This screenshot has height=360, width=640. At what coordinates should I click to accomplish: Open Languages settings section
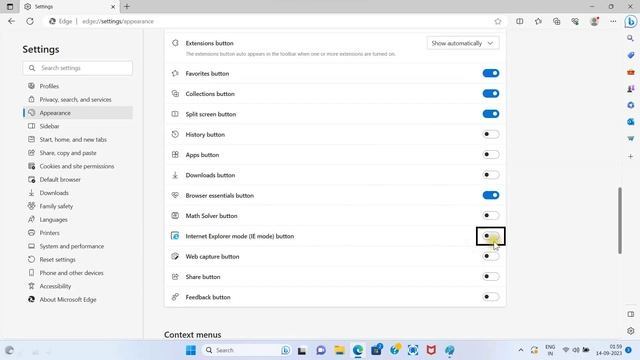pos(78,220)
